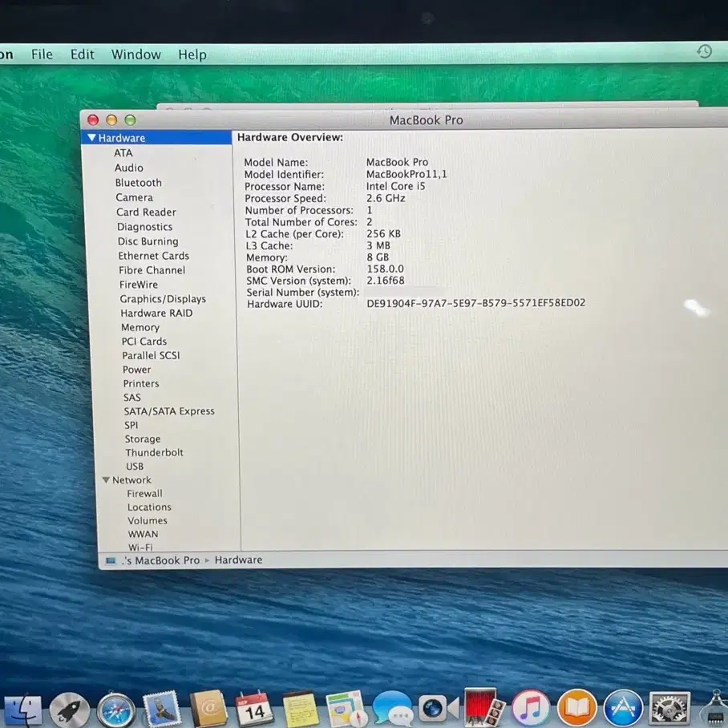Select Diagnostics in the sidebar
This screenshot has height=728, width=728.
click(x=145, y=227)
